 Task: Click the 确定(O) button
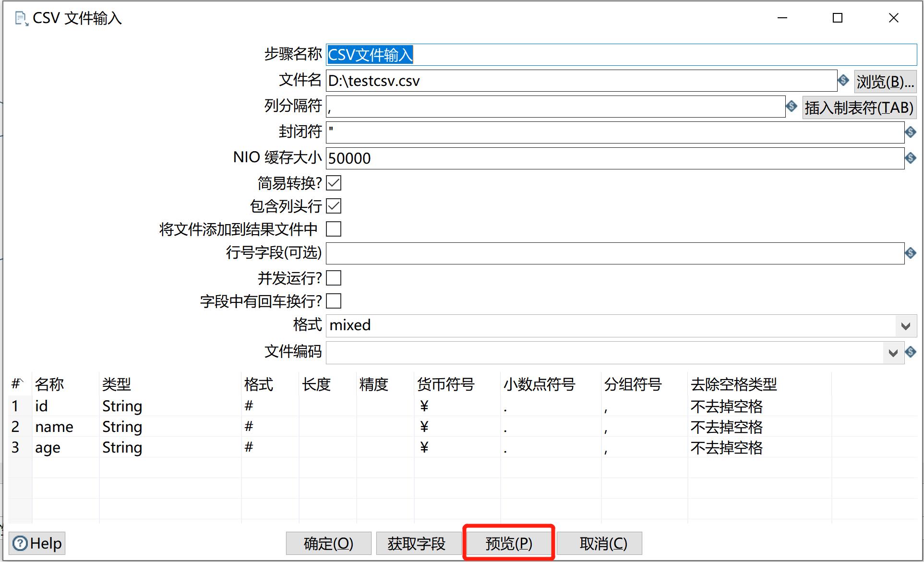[x=329, y=543]
